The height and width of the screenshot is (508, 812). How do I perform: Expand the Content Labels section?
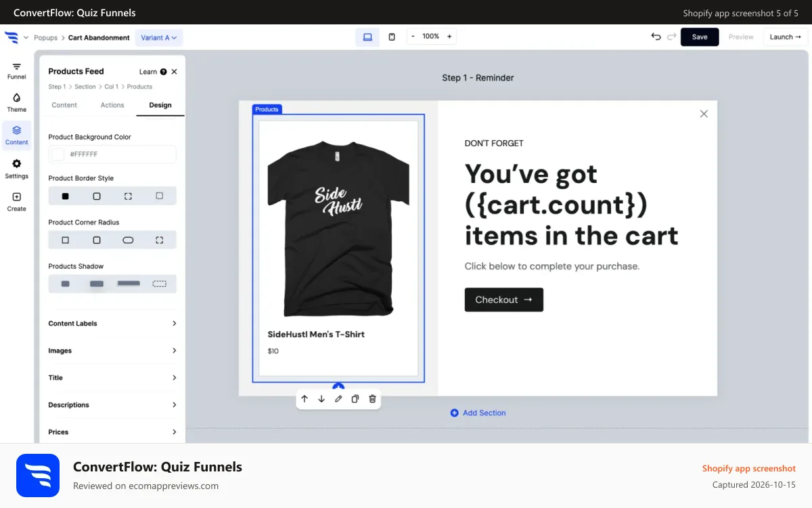tap(112, 324)
